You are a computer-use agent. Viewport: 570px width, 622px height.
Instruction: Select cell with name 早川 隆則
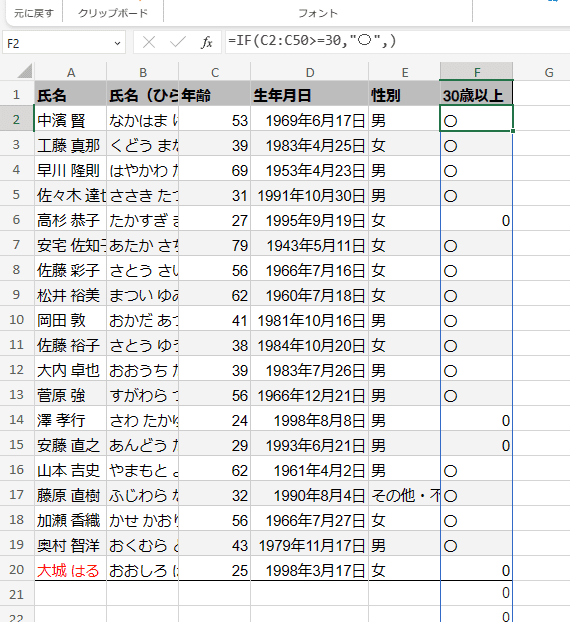click(71, 169)
